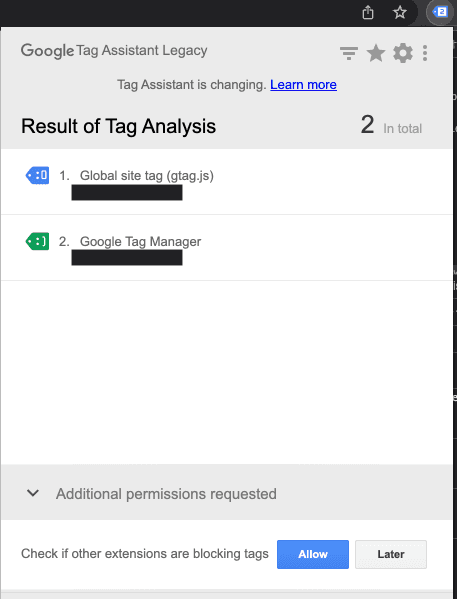Click the redacted ID under Google Tag Manager
The width and height of the screenshot is (457, 599).
click(x=127, y=257)
